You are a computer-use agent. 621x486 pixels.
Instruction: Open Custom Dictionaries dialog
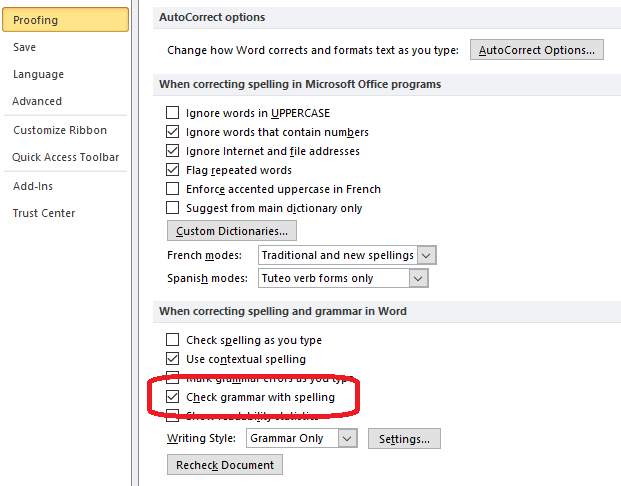pyautogui.click(x=232, y=231)
